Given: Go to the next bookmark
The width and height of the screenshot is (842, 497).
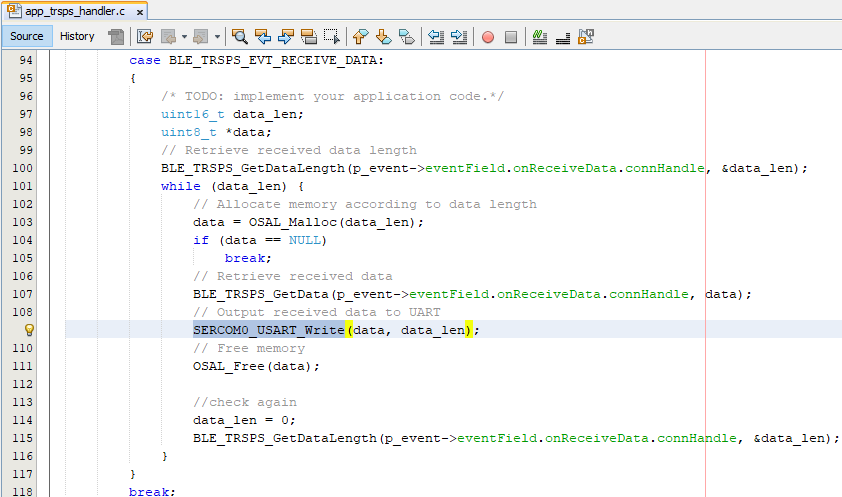Looking at the screenshot, I should click(383, 37).
